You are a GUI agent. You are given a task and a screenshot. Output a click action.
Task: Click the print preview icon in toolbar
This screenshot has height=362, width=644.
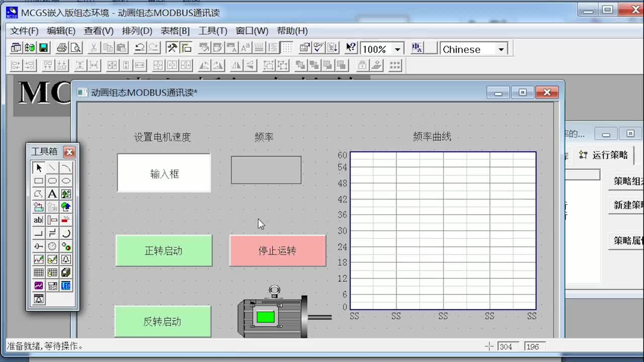75,48
